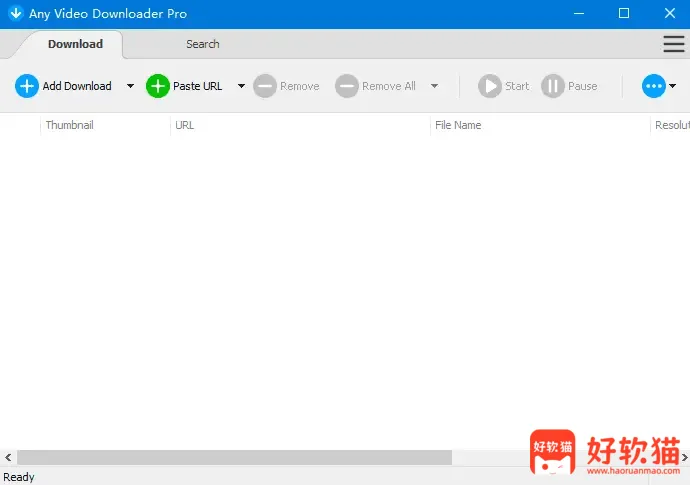Click the blue Add Download plus icon
Image resolution: width=690 pixels, height=485 pixels.
(26, 86)
